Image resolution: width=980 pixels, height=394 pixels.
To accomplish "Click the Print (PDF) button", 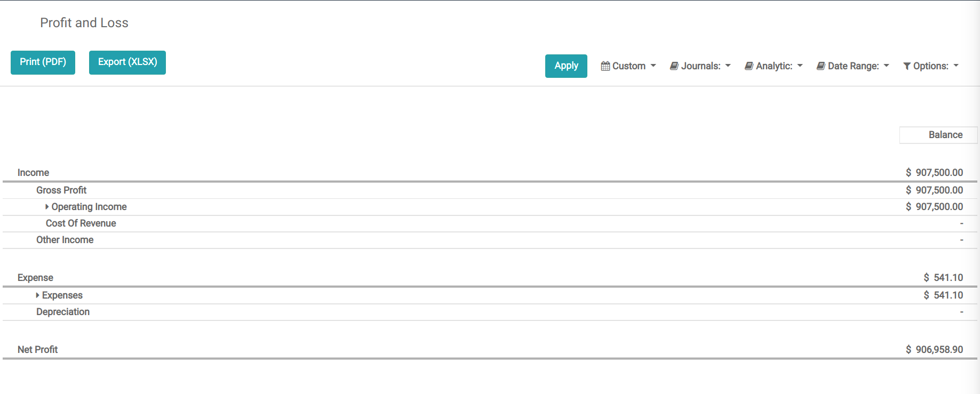I will click(43, 62).
